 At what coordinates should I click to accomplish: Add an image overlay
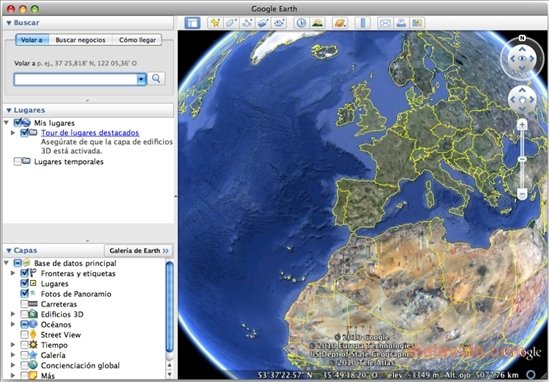tap(263, 23)
